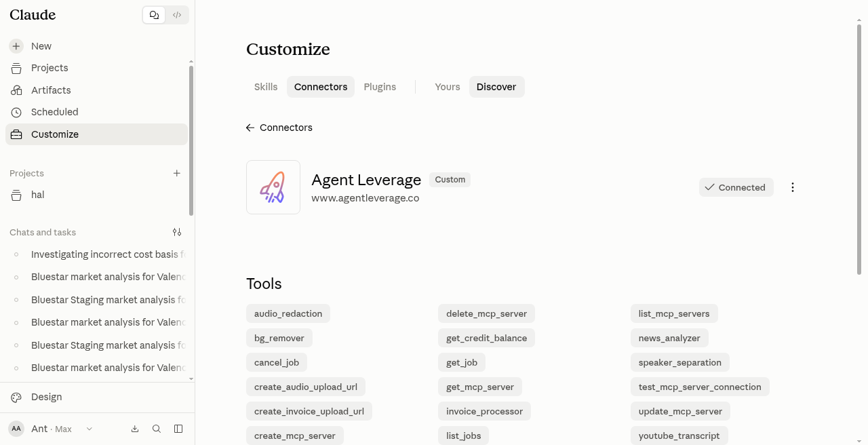Viewport: 868px width, 445px height.
Task: Click the create_mcp_server tool
Action: click(295, 436)
